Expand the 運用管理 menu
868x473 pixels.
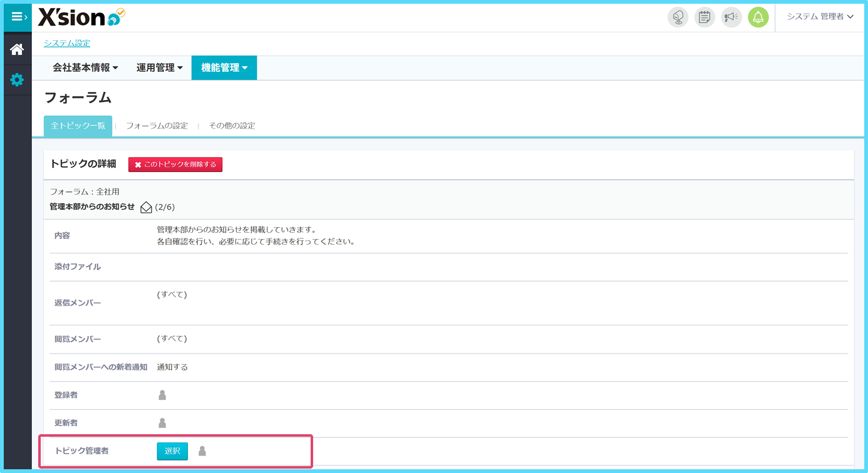pos(160,68)
